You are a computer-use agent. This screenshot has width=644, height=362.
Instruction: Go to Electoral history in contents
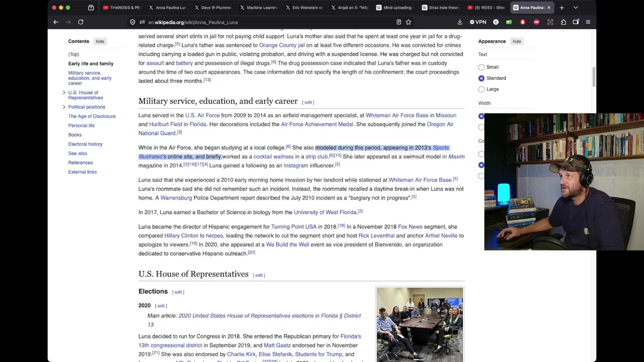[x=85, y=144]
